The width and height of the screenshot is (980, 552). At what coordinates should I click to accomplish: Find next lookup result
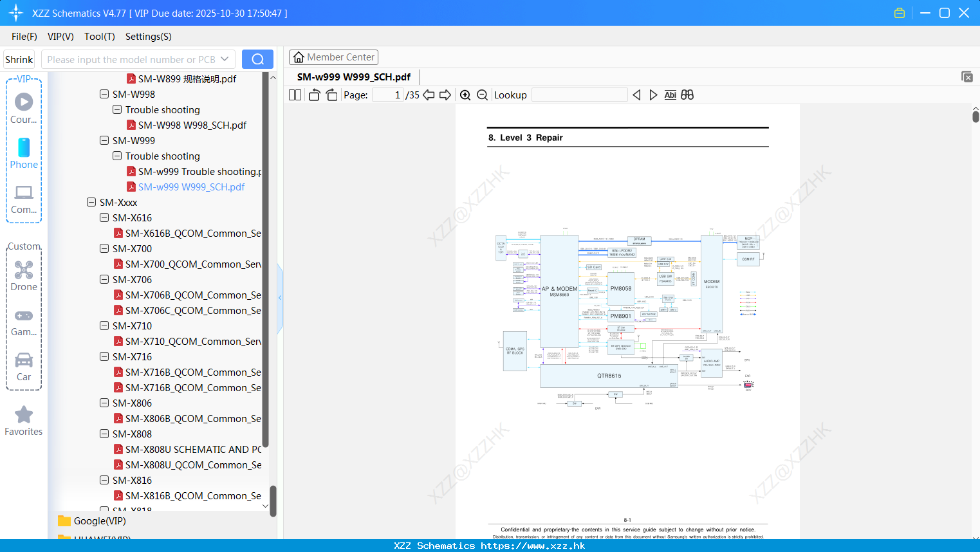click(x=653, y=95)
